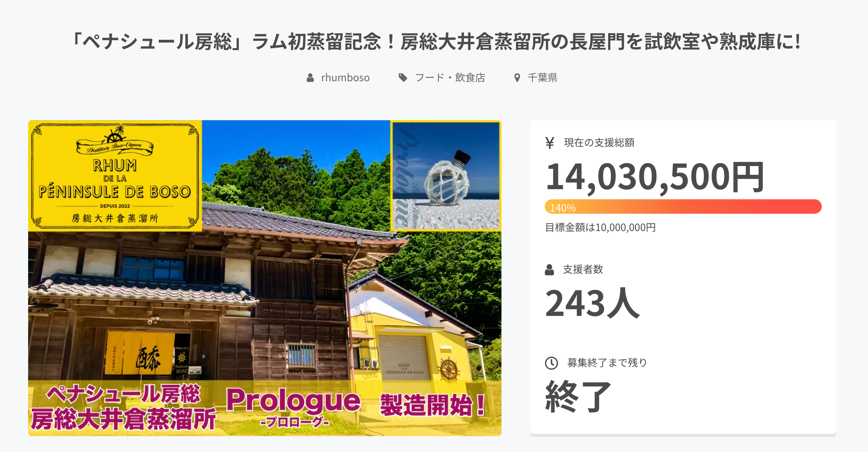
Task: Open the 千葉県 location link
Action: click(542, 78)
